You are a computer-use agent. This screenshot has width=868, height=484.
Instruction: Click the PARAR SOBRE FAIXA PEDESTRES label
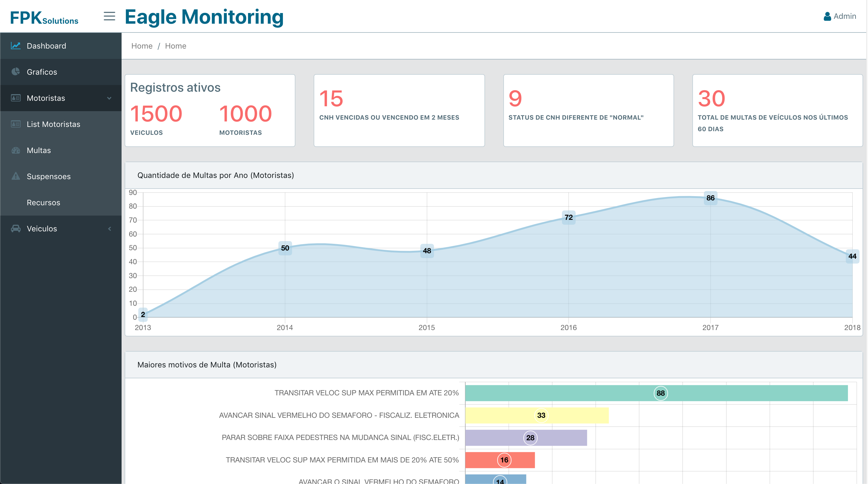(x=340, y=437)
